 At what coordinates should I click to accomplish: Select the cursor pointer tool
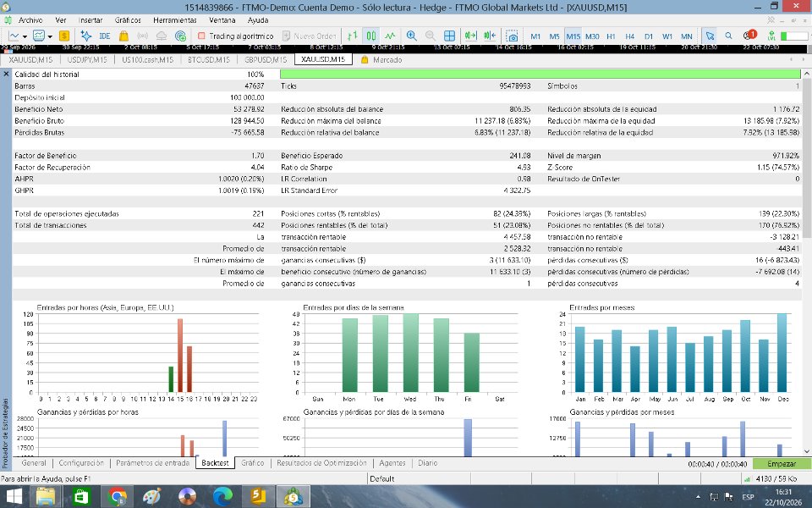710,36
